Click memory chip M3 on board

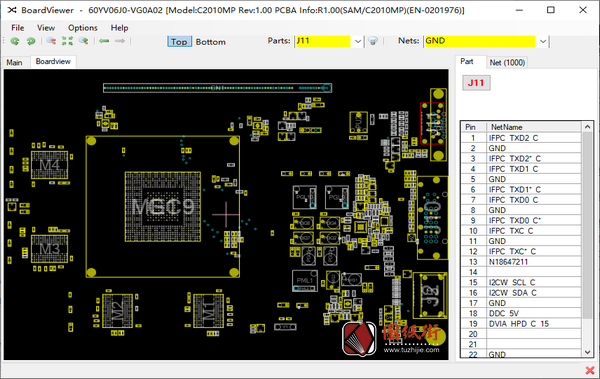coord(50,249)
